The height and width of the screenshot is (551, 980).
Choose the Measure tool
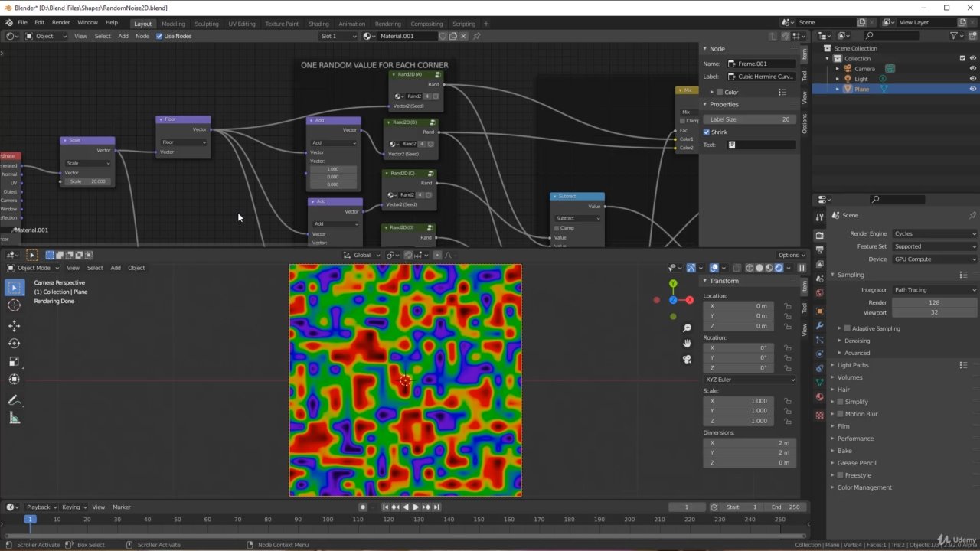pyautogui.click(x=14, y=418)
